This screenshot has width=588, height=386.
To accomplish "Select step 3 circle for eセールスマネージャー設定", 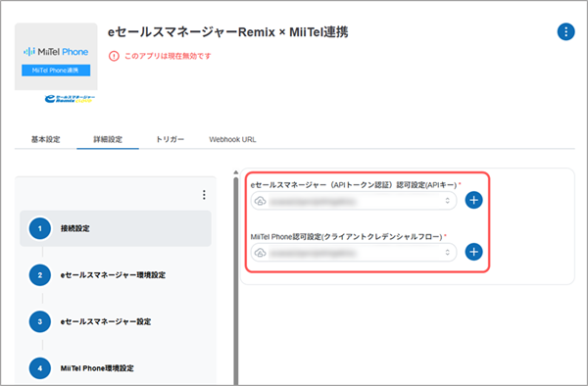I will (x=40, y=321).
